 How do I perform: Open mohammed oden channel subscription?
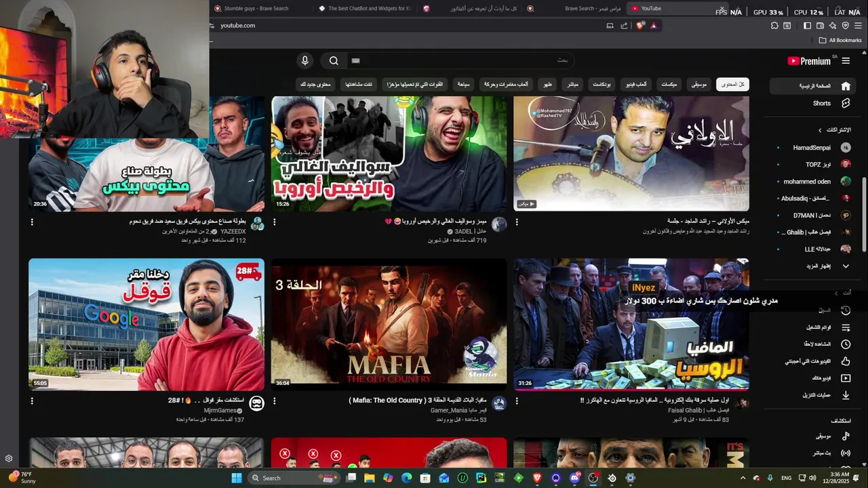[x=814, y=182]
